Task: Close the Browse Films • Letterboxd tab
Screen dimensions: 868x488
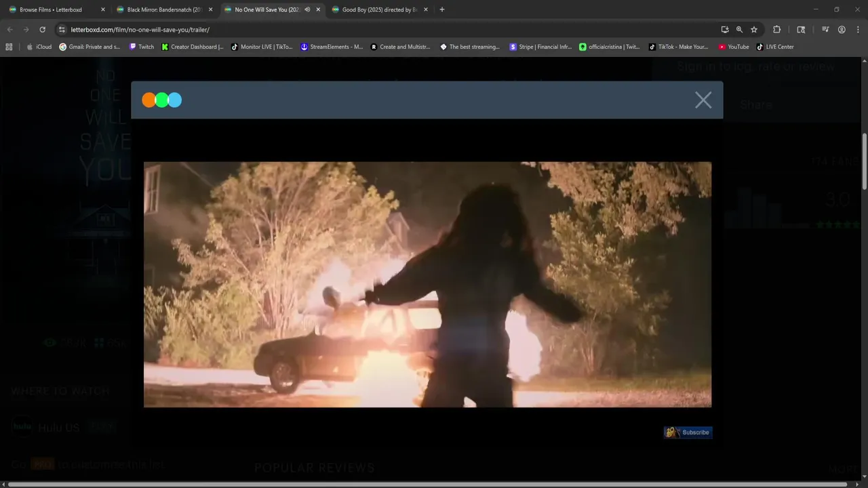Action: (103, 9)
